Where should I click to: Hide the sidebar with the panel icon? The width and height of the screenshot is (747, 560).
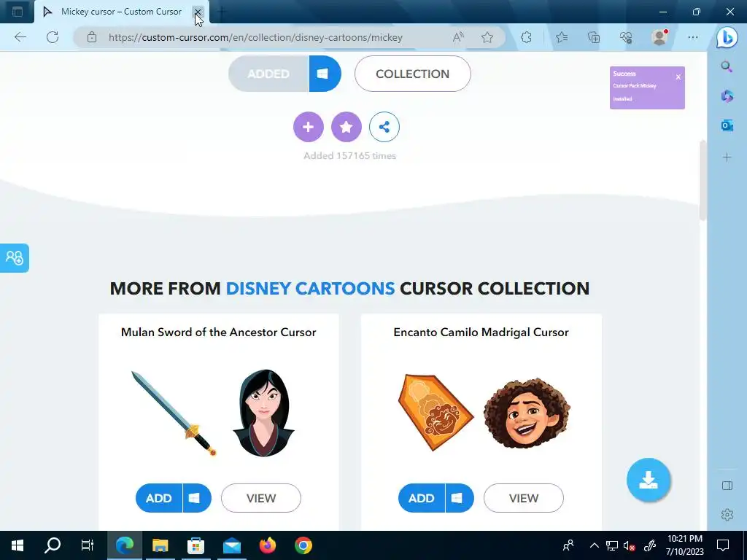click(x=727, y=486)
